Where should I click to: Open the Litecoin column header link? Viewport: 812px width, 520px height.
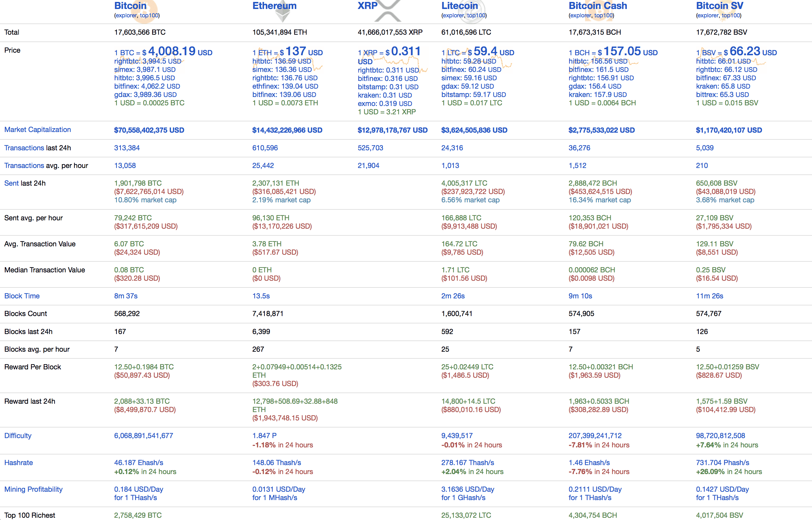pyautogui.click(x=460, y=6)
